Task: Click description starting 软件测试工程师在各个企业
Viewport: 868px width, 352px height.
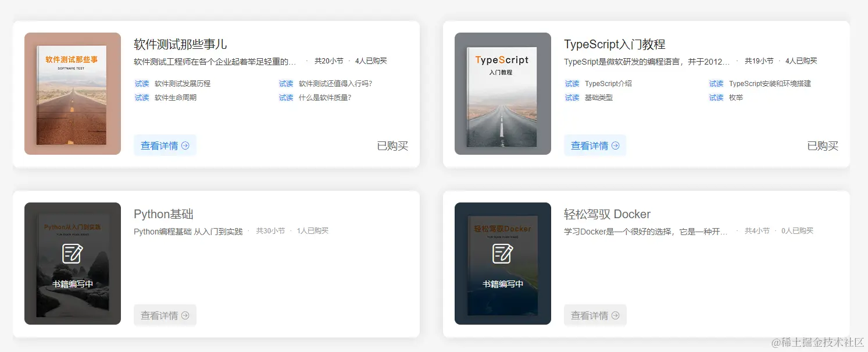Action: pos(215,62)
